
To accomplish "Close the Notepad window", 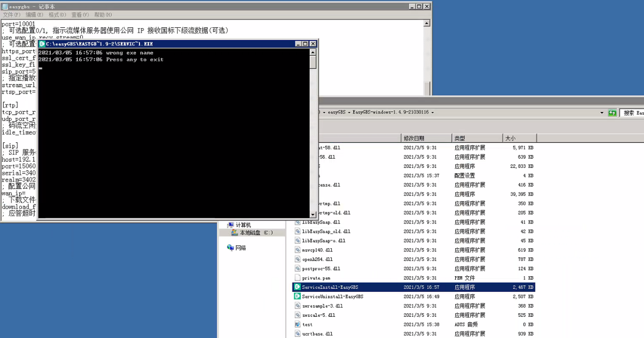I will pos(427,6).
